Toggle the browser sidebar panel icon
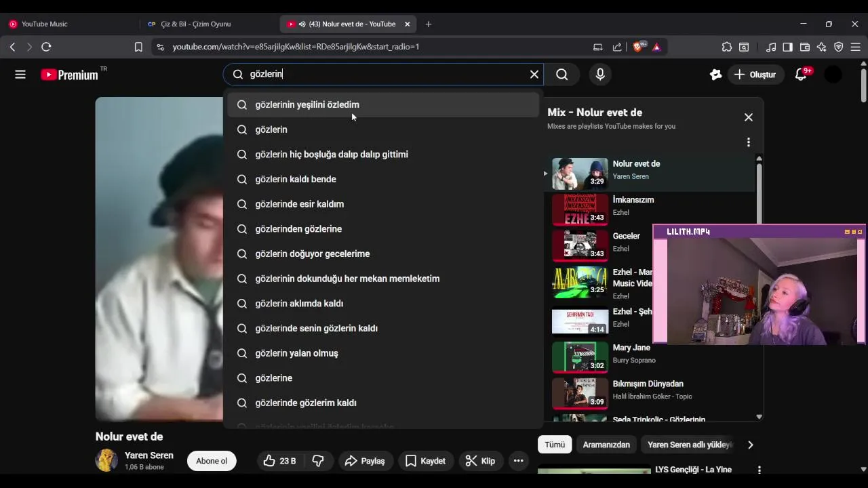 click(787, 47)
